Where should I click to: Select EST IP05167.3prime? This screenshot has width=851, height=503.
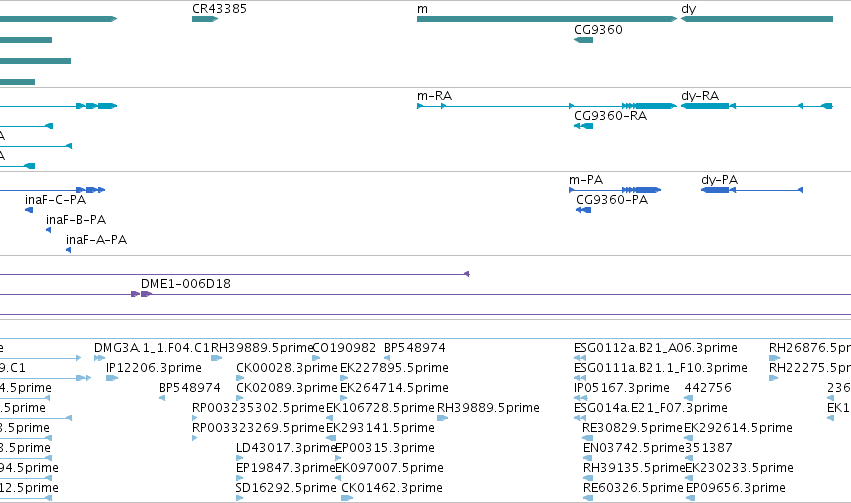(621, 388)
